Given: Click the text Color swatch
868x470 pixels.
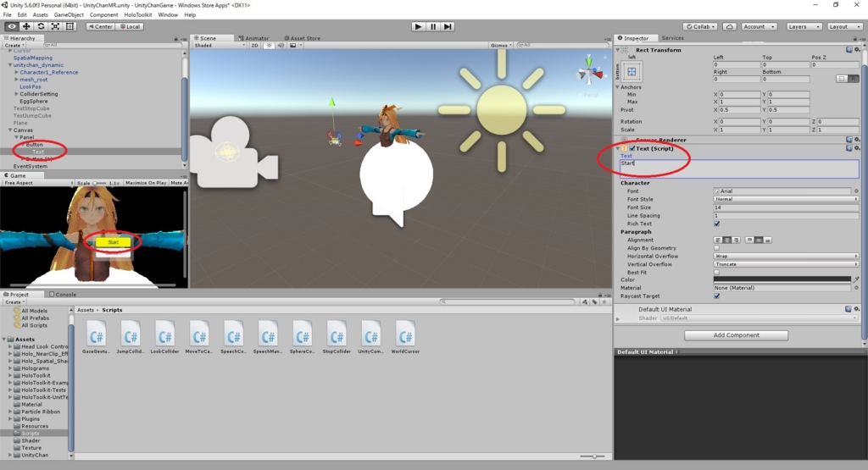Looking at the screenshot, I should [782, 279].
